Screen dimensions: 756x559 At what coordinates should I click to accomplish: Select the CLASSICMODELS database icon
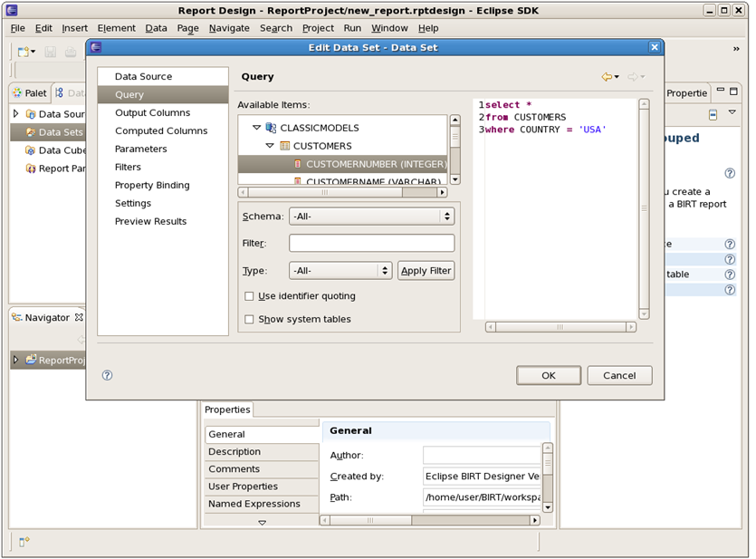pyautogui.click(x=271, y=128)
